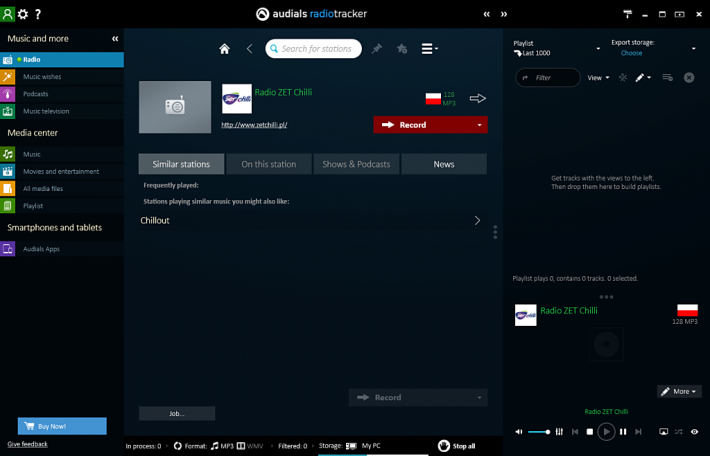Click the search for stations field
The height and width of the screenshot is (456, 710).
pos(313,48)
